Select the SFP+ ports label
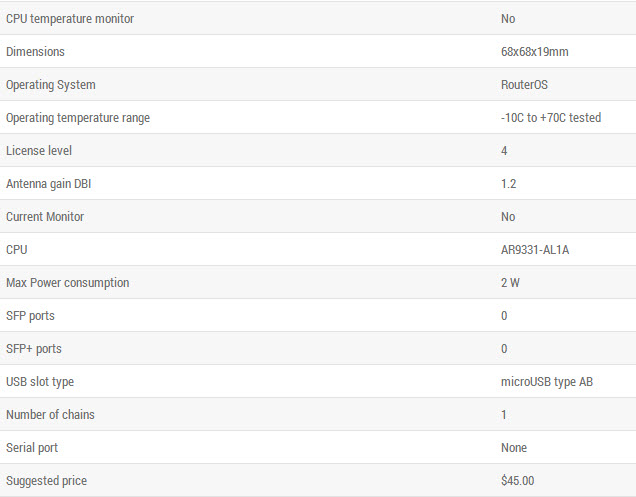Image resolution: width=636 pixels, height=497 pixels. (34, 349)
